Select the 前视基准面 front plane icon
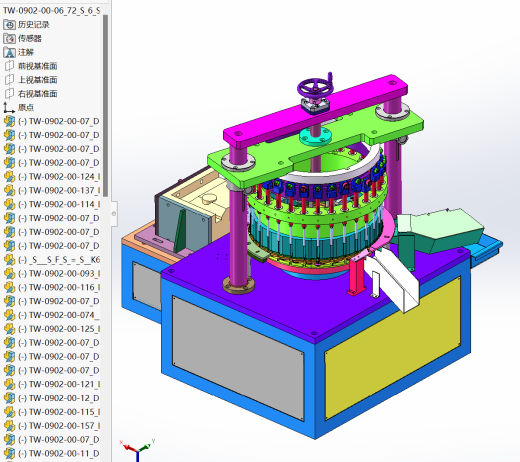The height and width of the screenshot is (462, 520). [x=9, y=66]
